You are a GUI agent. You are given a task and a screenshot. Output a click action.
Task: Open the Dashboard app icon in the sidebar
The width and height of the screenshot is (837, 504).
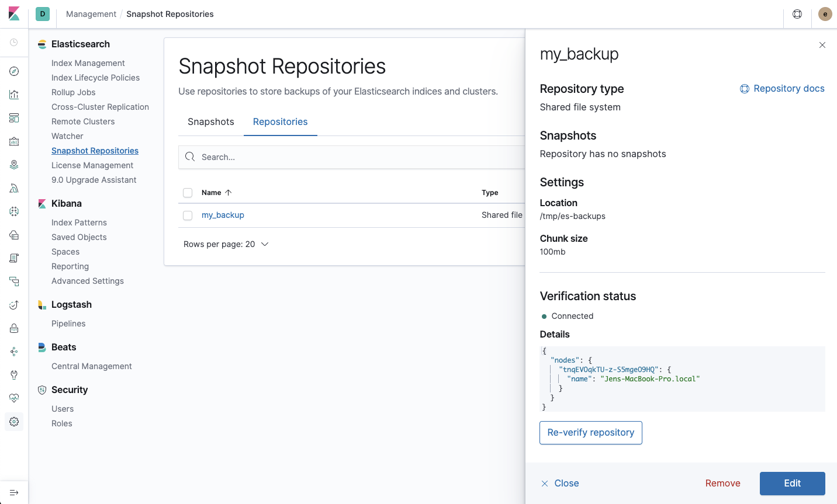pyautogui.click(x=14, y=117)
